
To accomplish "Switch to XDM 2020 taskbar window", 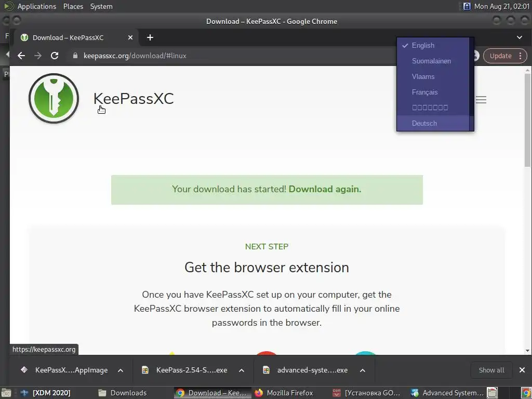I will point(45,393).
